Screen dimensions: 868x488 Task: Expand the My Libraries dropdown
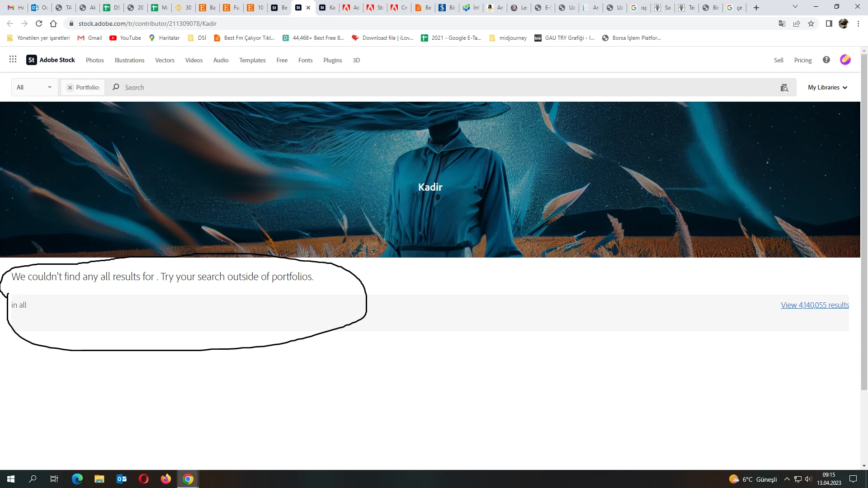pos(827,88)
